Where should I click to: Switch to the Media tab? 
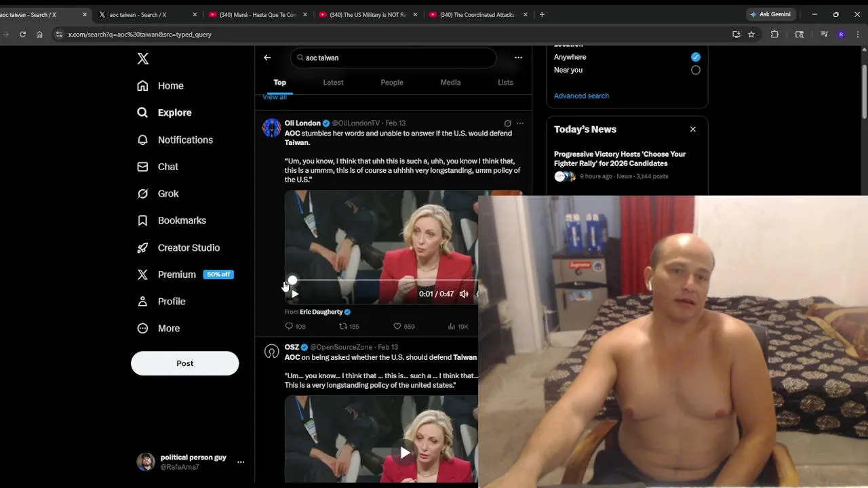click(450, 83)
